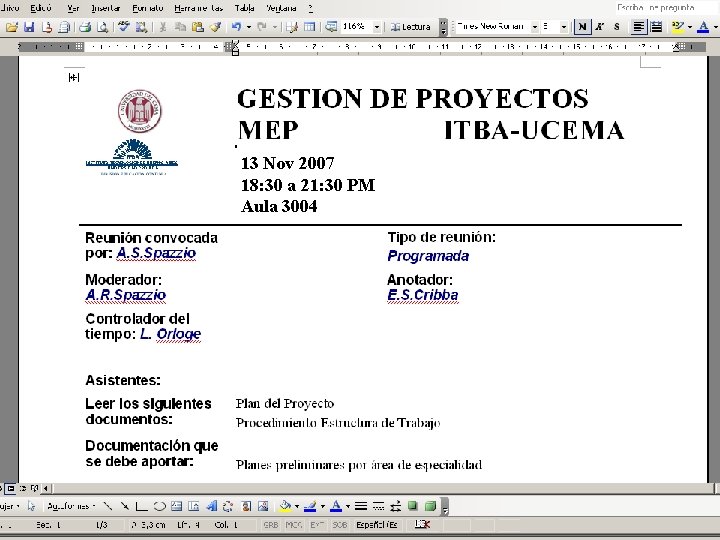Image resolution: width=720 pixels, height=540 pixels.
Task: Open the highlight color dropdown arrow
Action: click(x=690, y=27)
